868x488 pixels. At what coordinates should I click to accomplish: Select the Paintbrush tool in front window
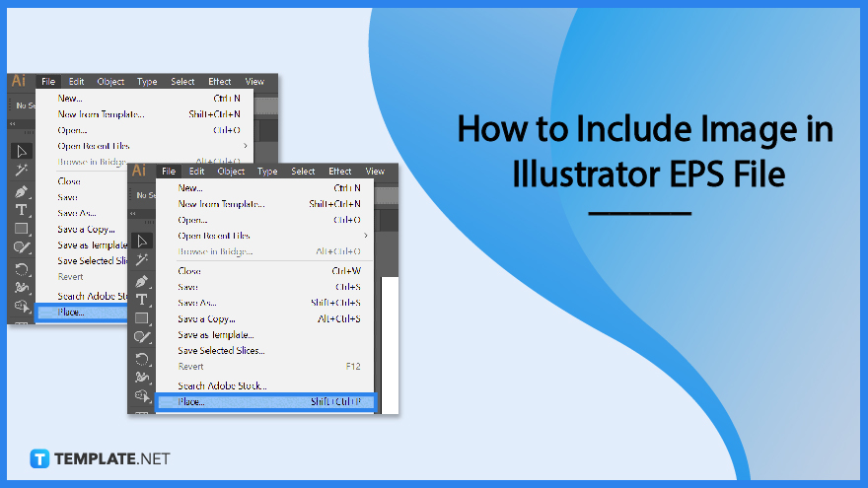142,337
